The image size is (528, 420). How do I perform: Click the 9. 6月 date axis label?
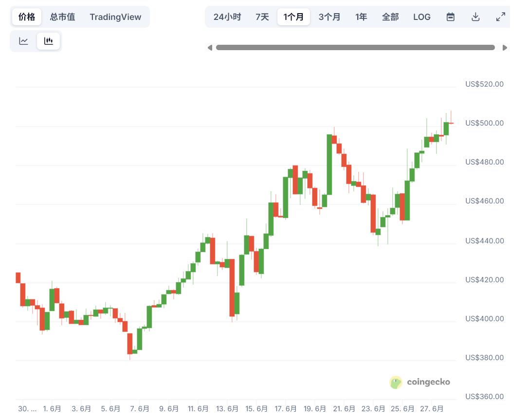point(169,409)
